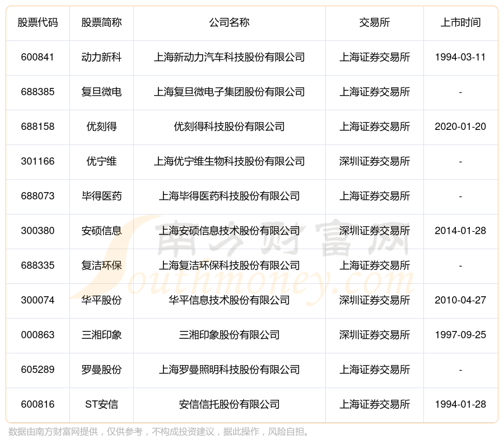Select stock code 688385
The width and height of the screenshot is (504, 448).
tap(38, 92)
